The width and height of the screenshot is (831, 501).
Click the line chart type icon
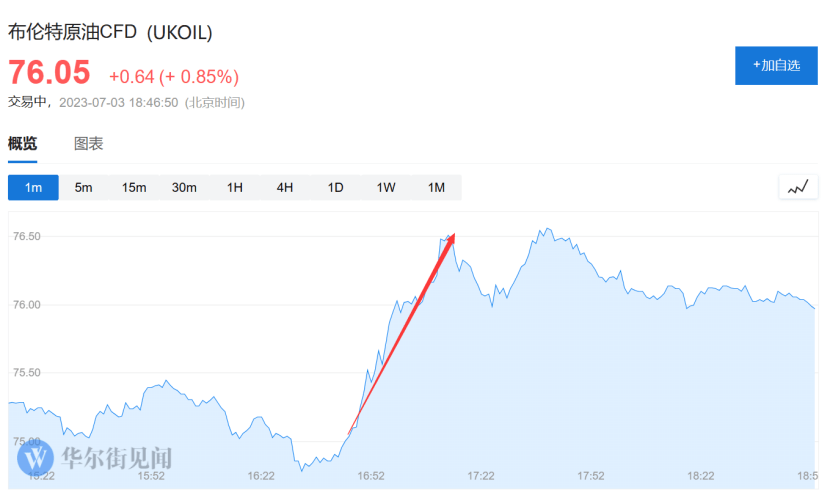click(x=797, y=187)
